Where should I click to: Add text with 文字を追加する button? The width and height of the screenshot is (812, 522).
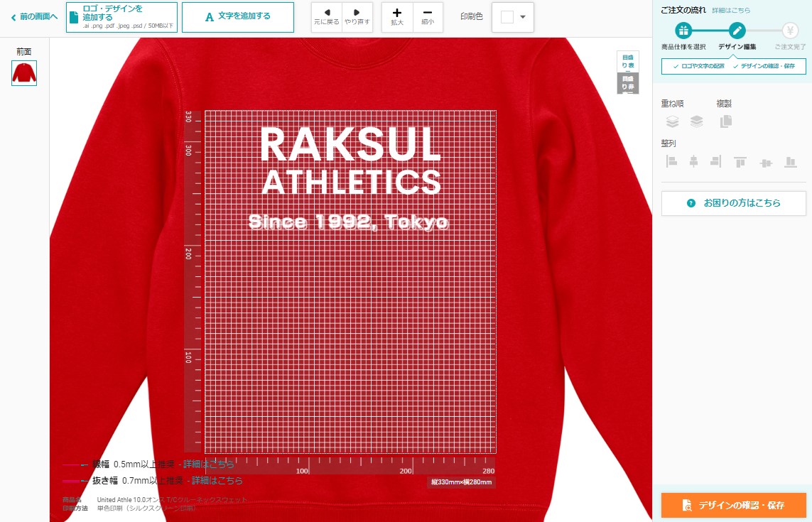tap(238, 17)
